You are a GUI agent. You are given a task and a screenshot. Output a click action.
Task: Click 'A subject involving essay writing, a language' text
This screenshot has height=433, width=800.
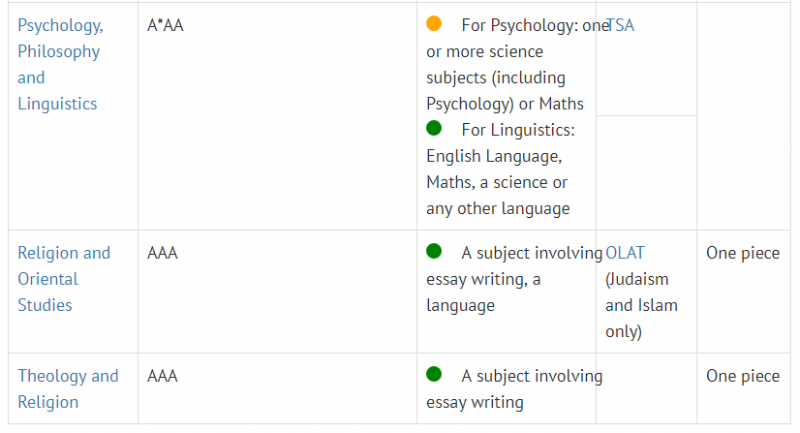coord(514,279)
